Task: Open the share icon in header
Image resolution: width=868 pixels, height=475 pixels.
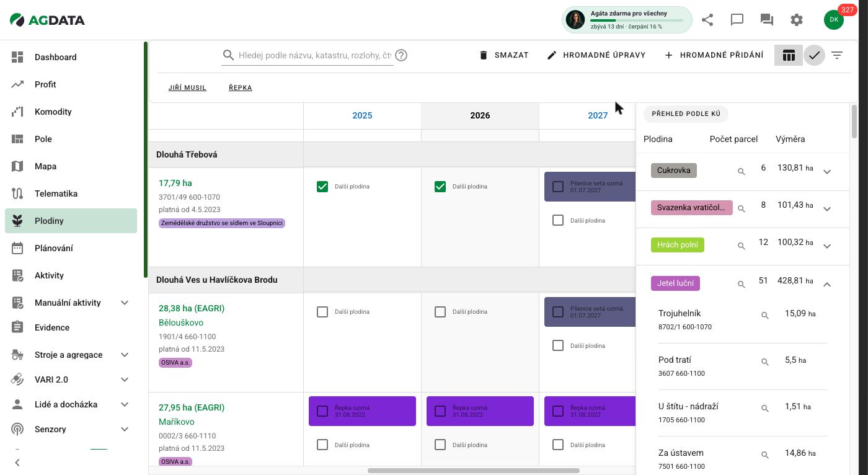Action: tap(707, 20)
